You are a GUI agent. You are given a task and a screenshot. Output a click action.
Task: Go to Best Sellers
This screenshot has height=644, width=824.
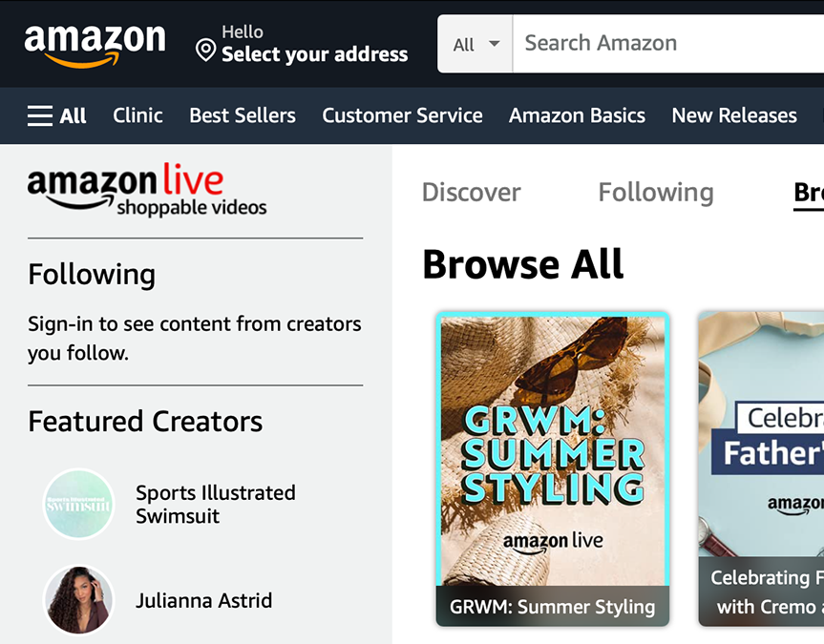(243, 115)
